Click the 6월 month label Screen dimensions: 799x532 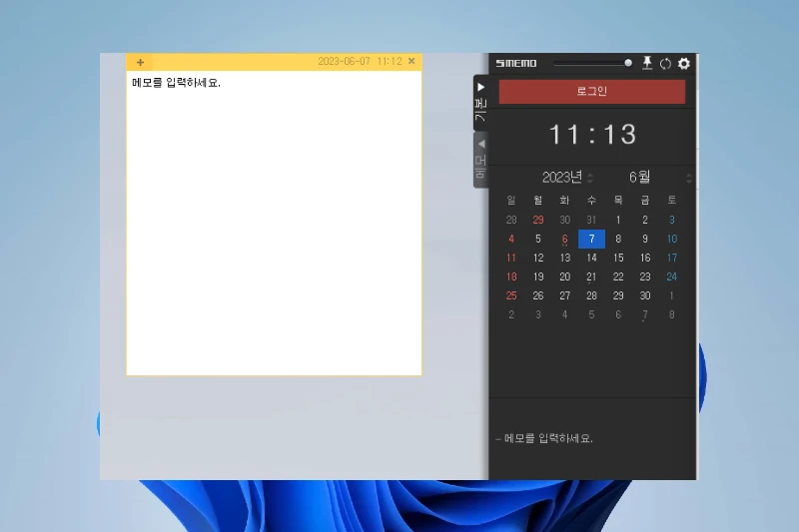click(x=639, y=177)
